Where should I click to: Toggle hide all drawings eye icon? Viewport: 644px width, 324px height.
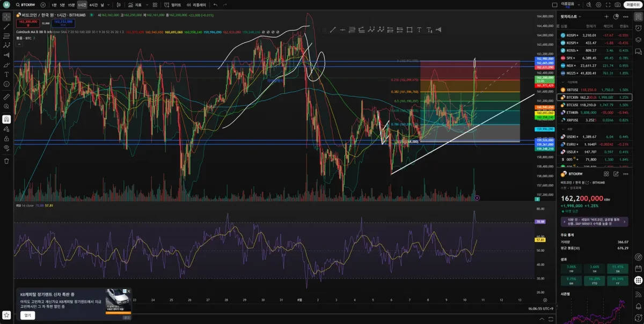tap(6, 148)
